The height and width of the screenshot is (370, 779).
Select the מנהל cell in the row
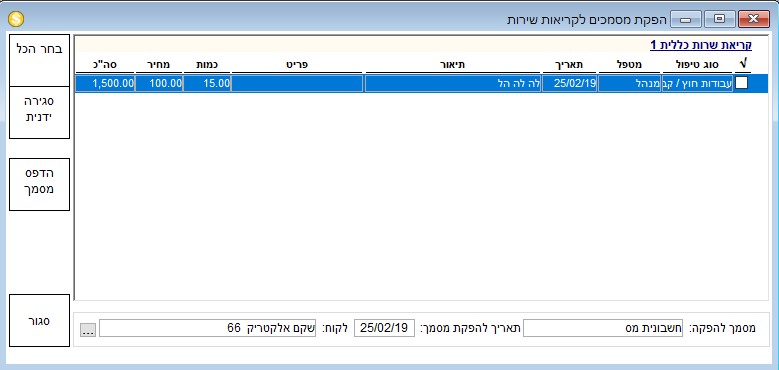629,83
